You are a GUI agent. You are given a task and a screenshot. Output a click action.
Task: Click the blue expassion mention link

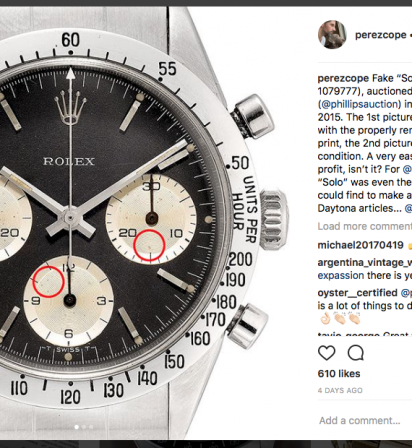pos(341,276)
